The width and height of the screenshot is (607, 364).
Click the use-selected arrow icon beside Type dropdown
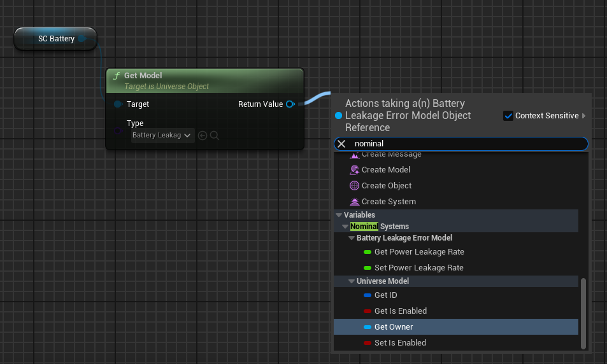click(x=203, y=136)
